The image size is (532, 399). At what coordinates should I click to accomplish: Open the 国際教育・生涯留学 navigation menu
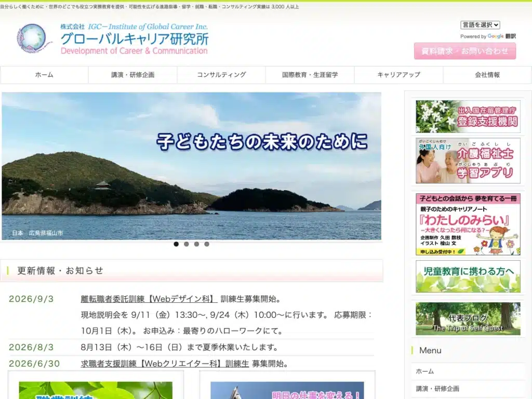click(x=310, y=75)
